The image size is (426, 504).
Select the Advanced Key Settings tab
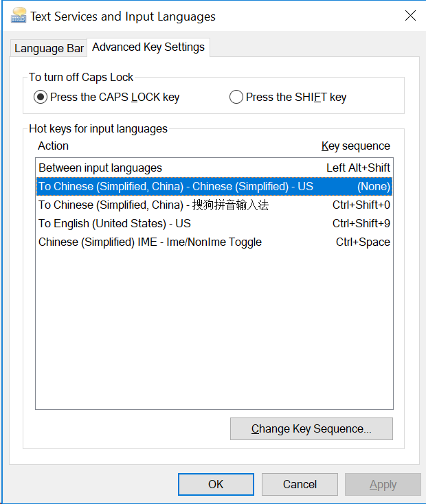(148, 47)
